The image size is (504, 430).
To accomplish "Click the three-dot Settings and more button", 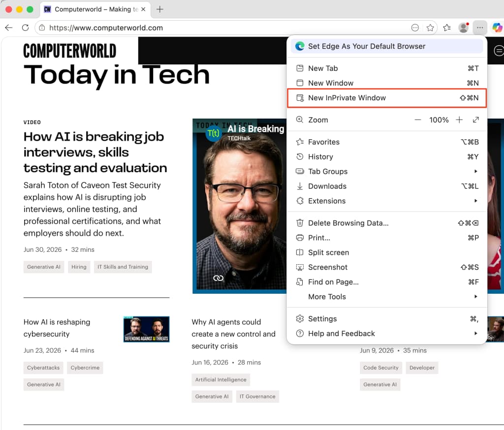I will pyautogui.click(x=480, y=28).
